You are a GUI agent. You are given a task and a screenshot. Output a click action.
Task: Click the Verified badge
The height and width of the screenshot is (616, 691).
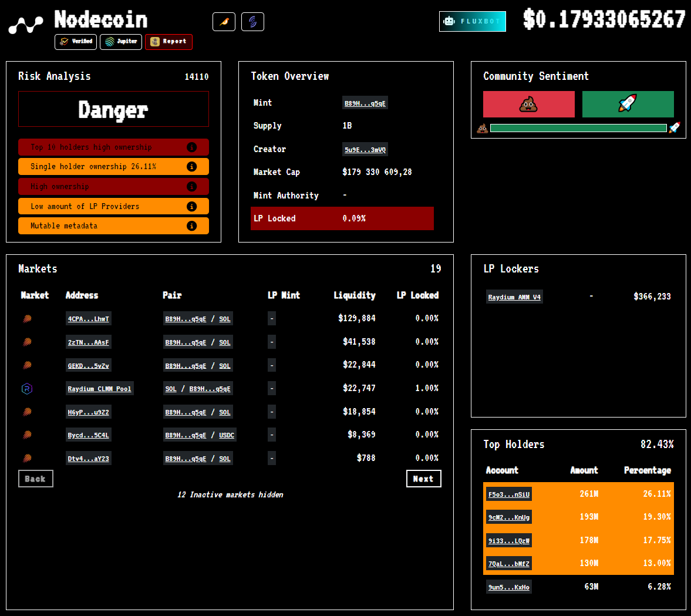76,42
